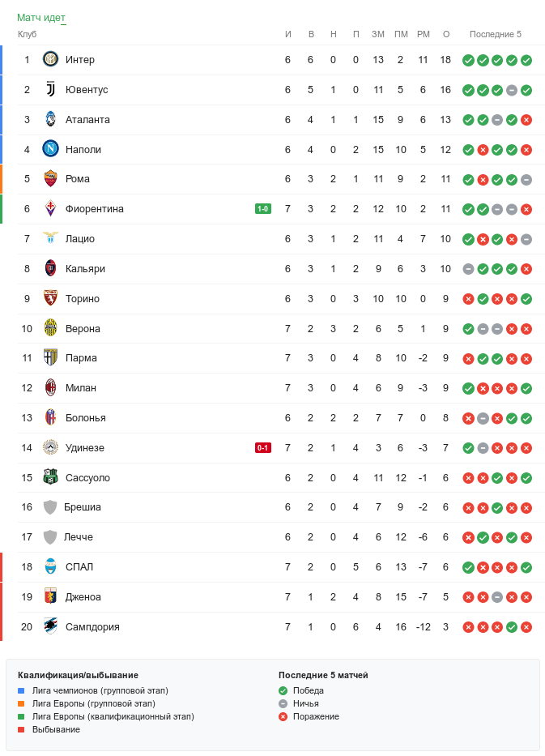Click the Genoa club crest
Image resolution: width=545 pixels, height=756 pixels.
point(50,597)
